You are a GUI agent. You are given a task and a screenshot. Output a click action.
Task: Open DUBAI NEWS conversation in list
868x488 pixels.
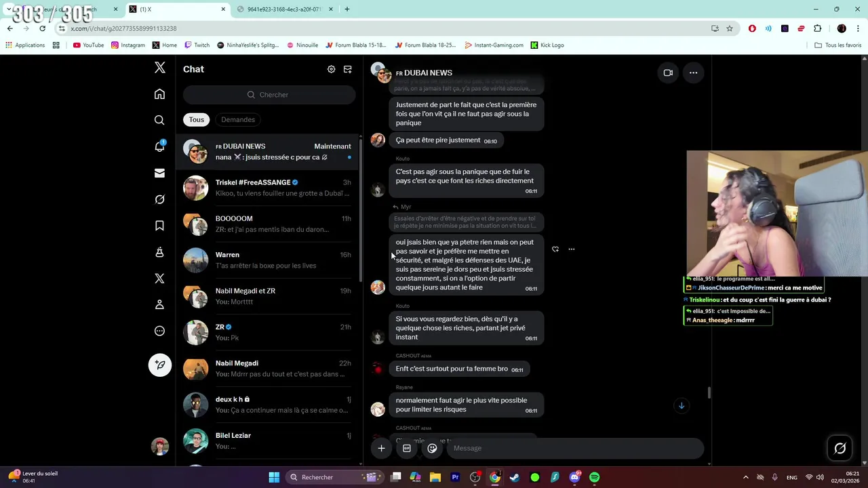pyautogui.click(x=269, y=152)
